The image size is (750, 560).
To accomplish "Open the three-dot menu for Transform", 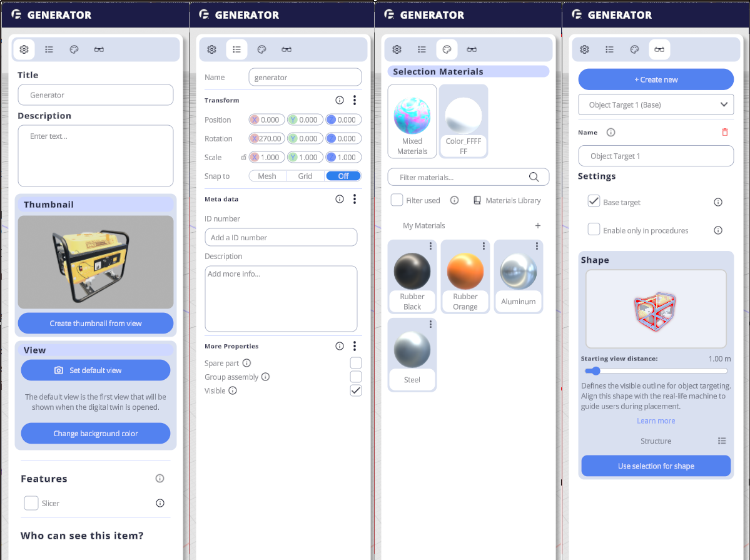I will [x=355, y=100].
